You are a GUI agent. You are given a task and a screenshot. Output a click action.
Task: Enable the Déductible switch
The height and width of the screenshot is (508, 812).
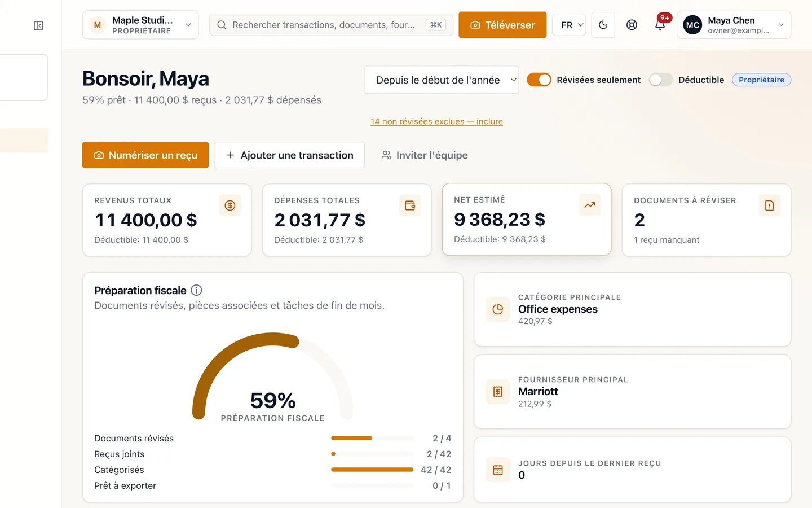click(x=661, y=80)
